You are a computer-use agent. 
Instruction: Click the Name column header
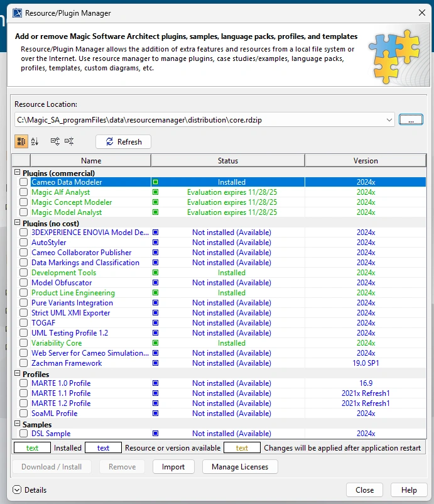90,160
